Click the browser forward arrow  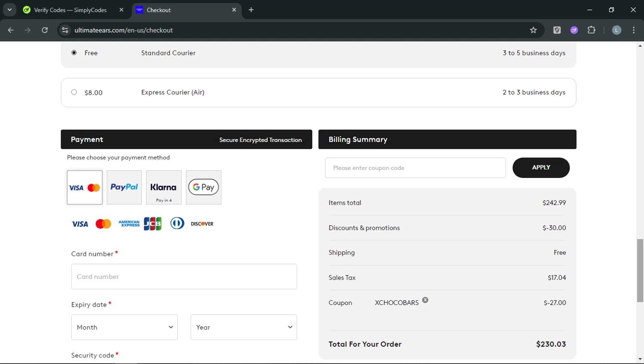tap(28, 30)
